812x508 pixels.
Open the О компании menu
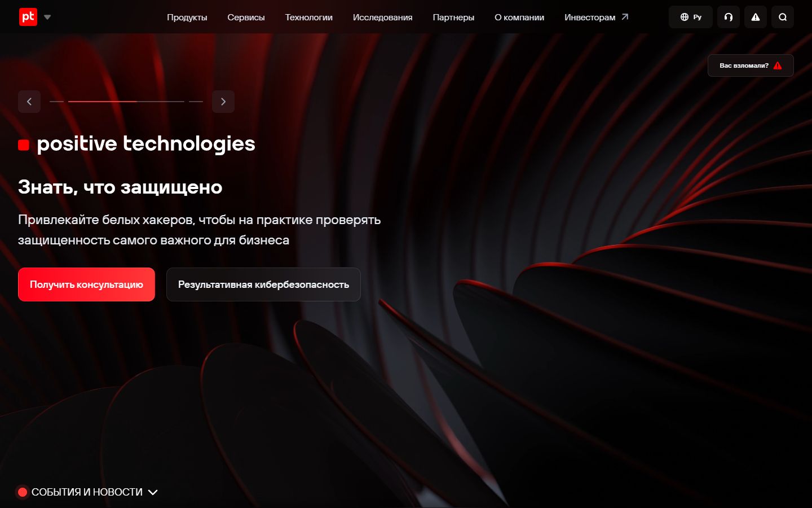tap(519, 17)
